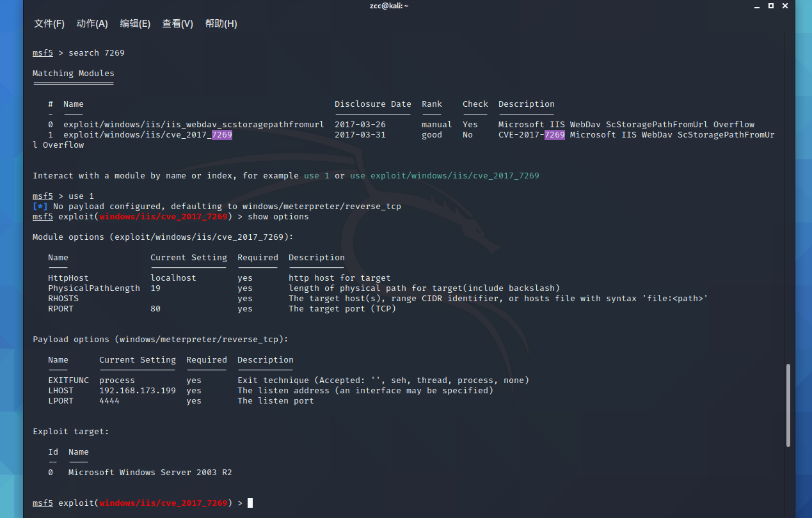Viewport: 812px width, 518px height.
Task: Click the 'Module options' heading line
Action: click(163, 237)
